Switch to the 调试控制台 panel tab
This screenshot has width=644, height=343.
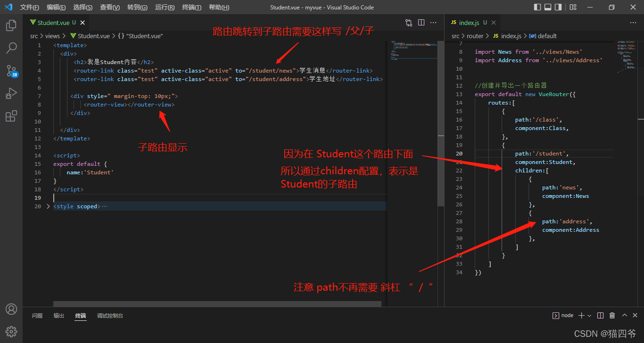pyautogui.click(x=110, y=316)
